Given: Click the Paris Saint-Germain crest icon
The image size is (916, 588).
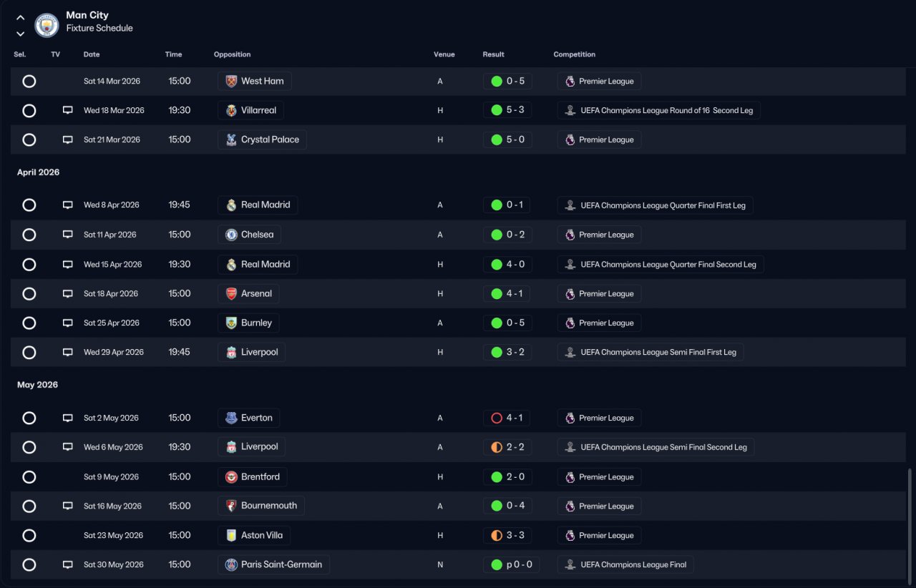Looking at the screenshot, I should pos(231,564).
